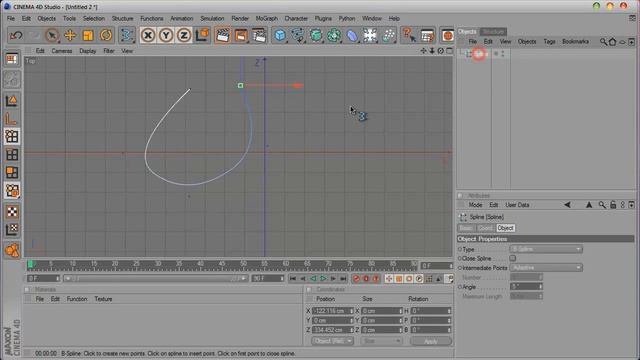This screenshot has width=640, height=360.
Task: Open the Object (Rel) coordinate dropdown
Action: [332, 341]
